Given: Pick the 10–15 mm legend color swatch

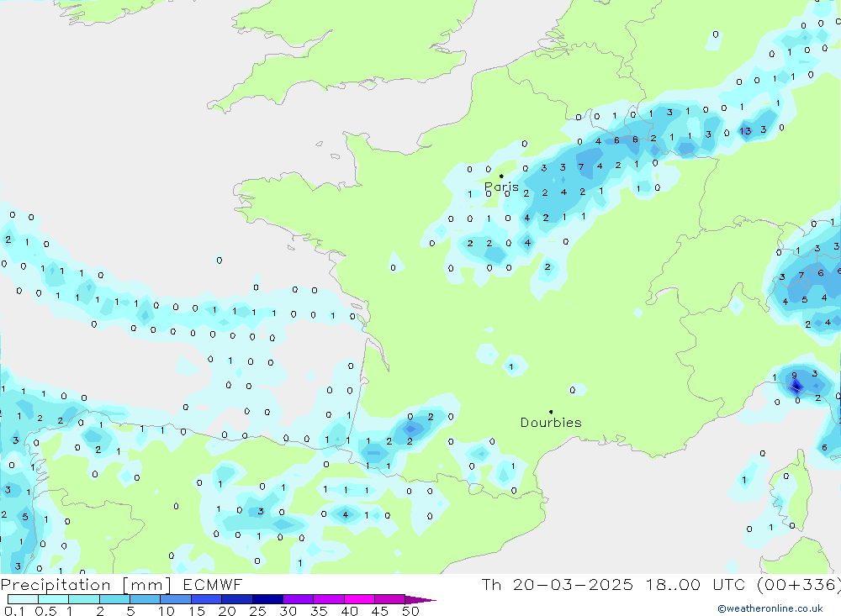Looking at the screenshot, I should point(176,599).
